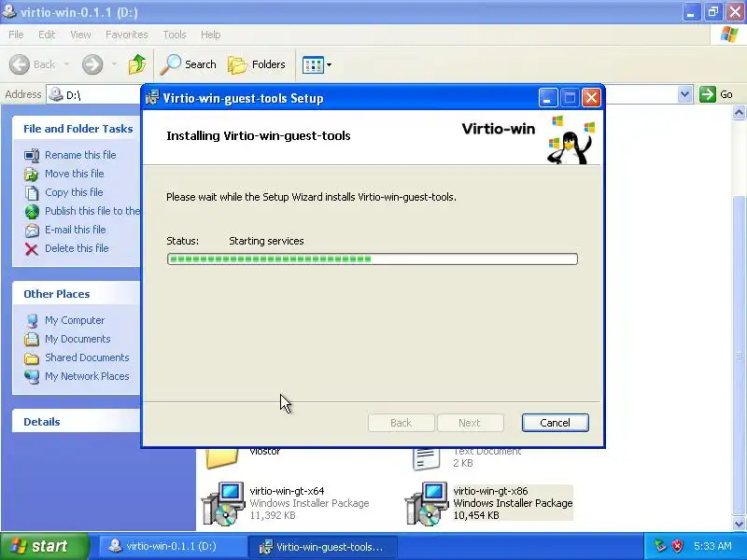Open the Address bar dropdown arrow
The height and width of the screenshot is (560, 747).
pyautogui.click(x=684, y=94)
